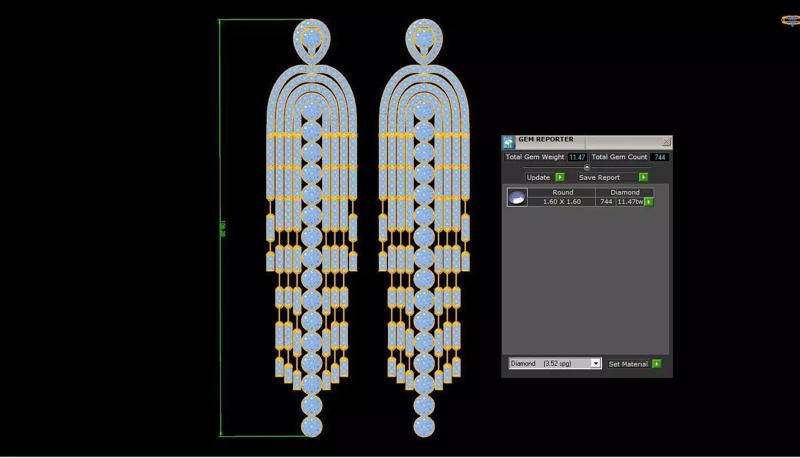The width and height of the screenshot is (800, 458).
Task: Click the green height dimension label
Action: (x=223, y=228)
